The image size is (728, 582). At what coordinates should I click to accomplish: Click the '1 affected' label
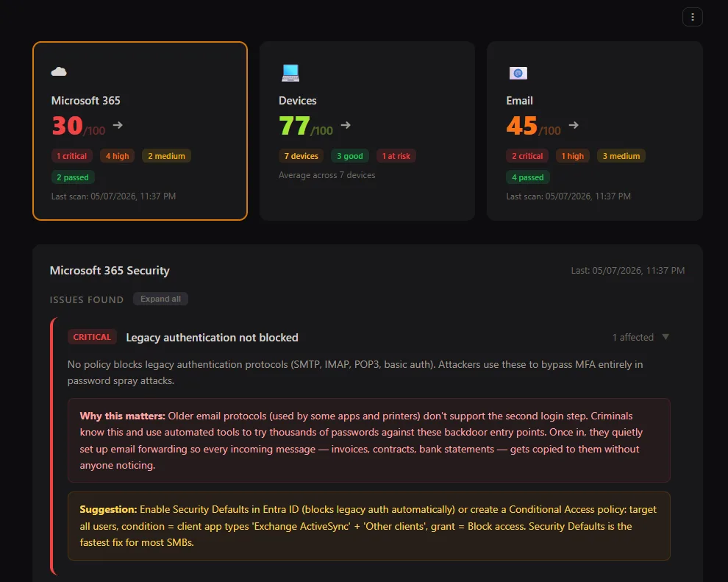point(632,337)
